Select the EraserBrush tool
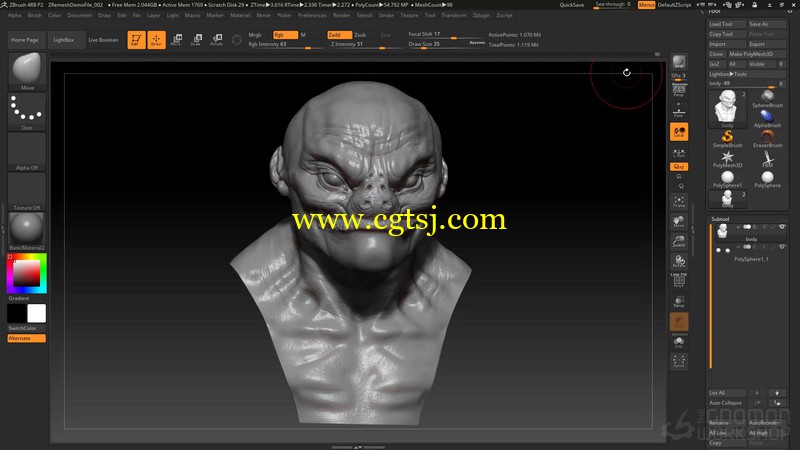 [767, 139]
